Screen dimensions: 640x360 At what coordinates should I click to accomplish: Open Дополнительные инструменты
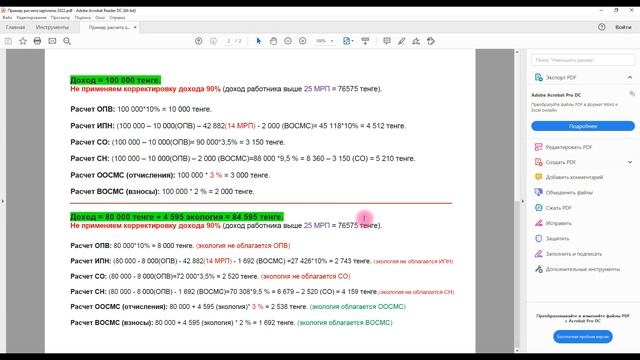tap(577, 269)
